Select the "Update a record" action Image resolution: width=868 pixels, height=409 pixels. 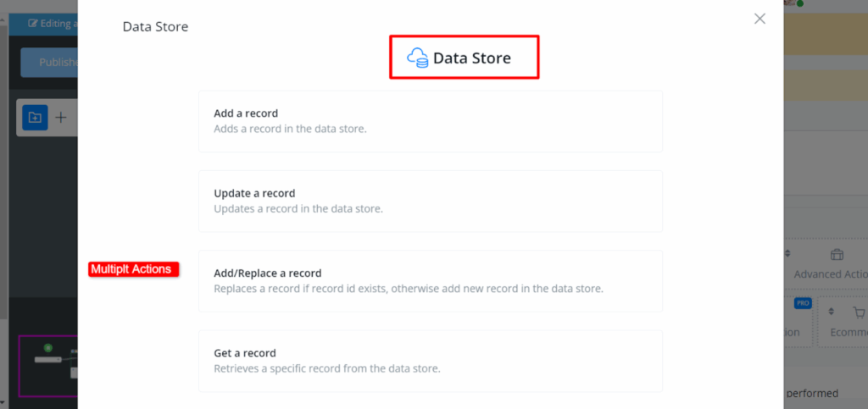point(430,201)
